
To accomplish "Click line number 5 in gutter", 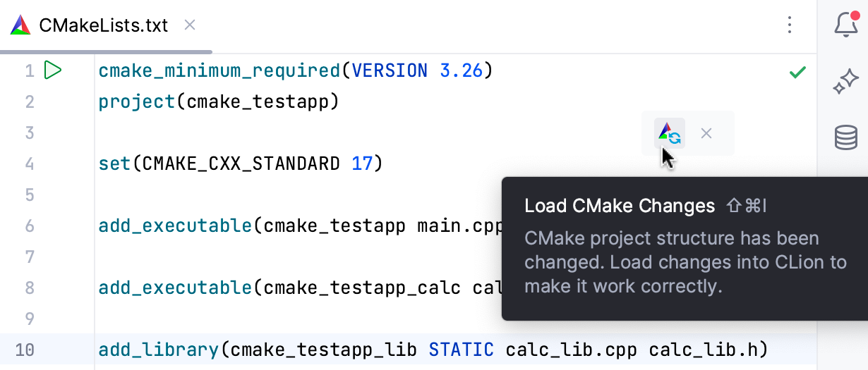I will (28, 195).
